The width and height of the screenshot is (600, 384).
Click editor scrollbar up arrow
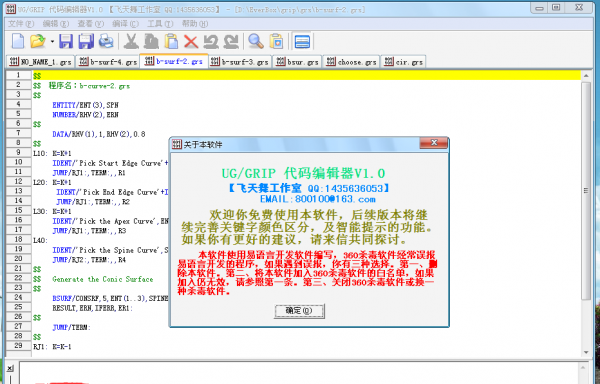(586, 76)
